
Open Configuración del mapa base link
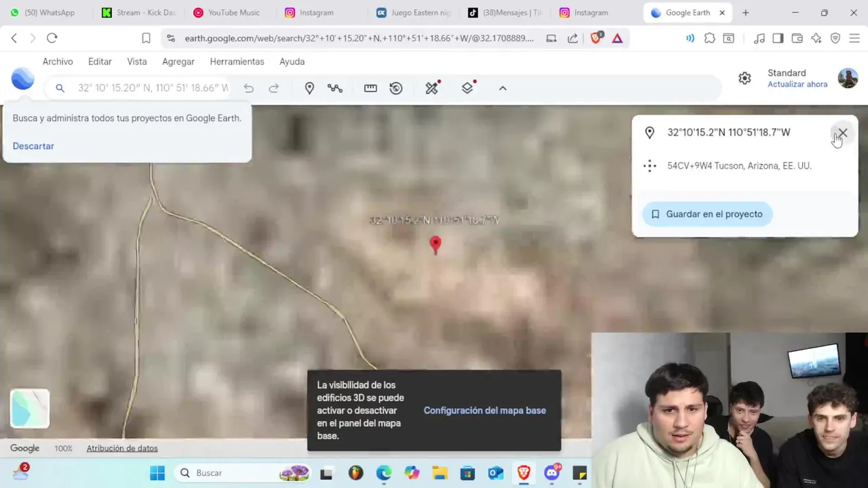pos(485,411)
